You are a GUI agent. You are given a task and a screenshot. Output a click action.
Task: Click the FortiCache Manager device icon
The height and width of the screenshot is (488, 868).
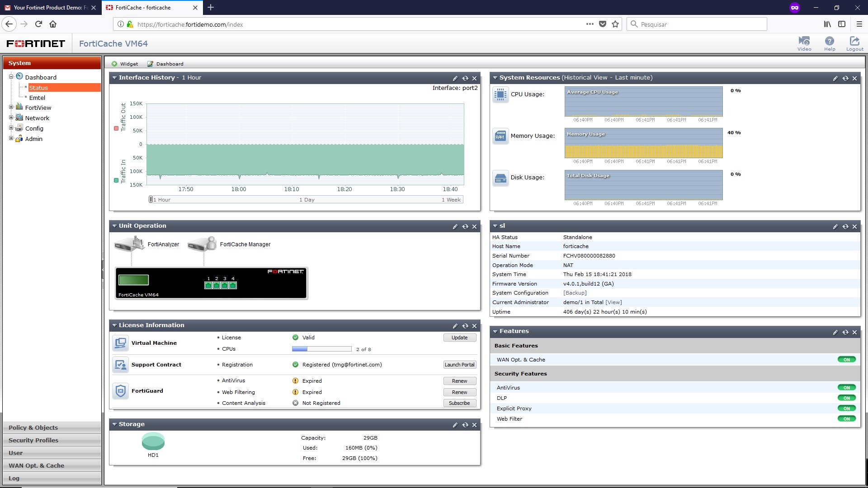[202, 244]
